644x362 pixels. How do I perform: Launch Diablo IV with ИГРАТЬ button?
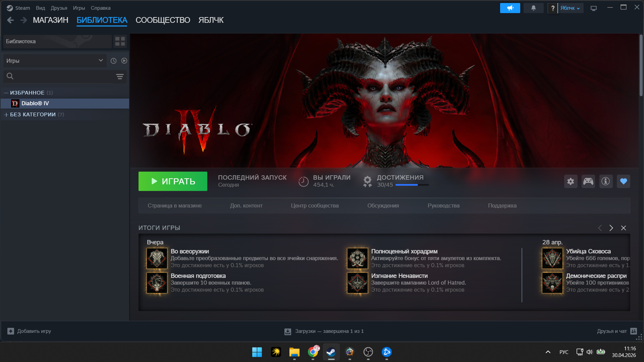[173, 181]
